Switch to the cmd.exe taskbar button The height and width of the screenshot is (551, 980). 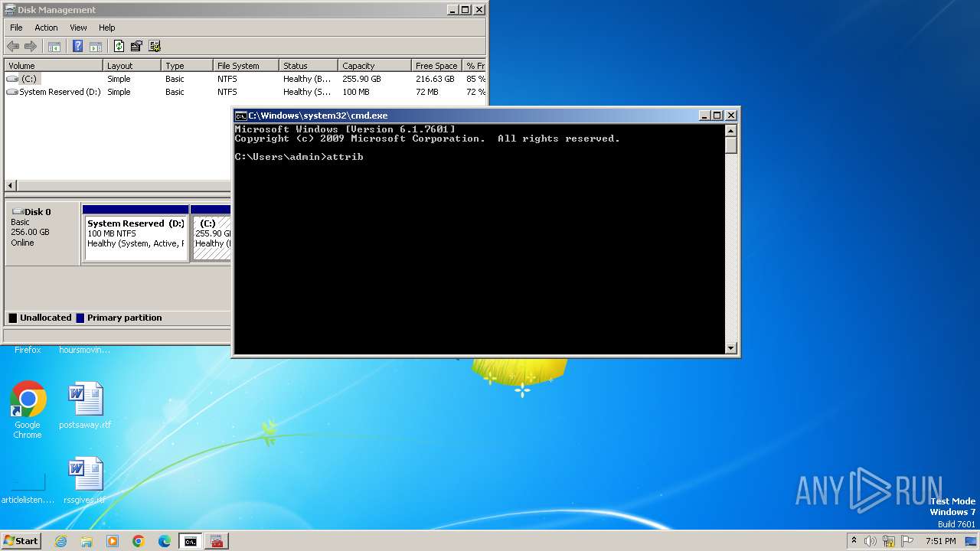click(190, 541)
